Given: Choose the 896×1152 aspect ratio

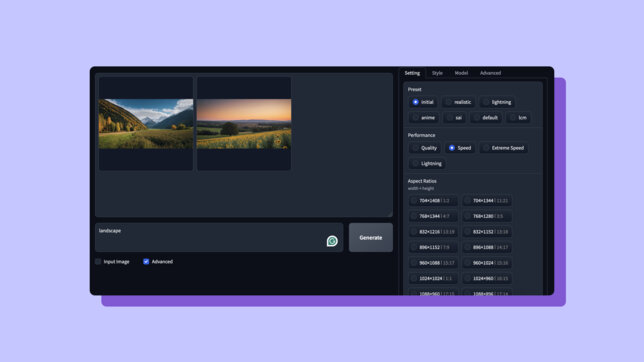Looking at the screenshot, I should 433,247.
